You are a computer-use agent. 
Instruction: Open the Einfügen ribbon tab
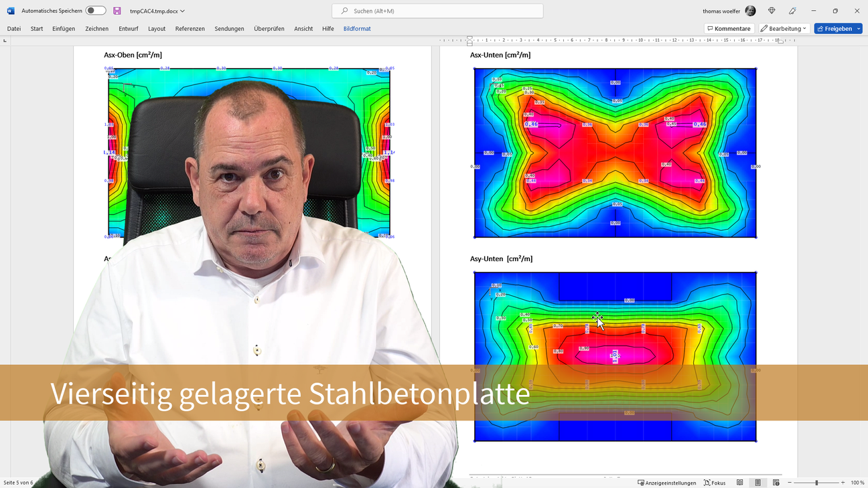pyautogui.click(x=64, y=29)
